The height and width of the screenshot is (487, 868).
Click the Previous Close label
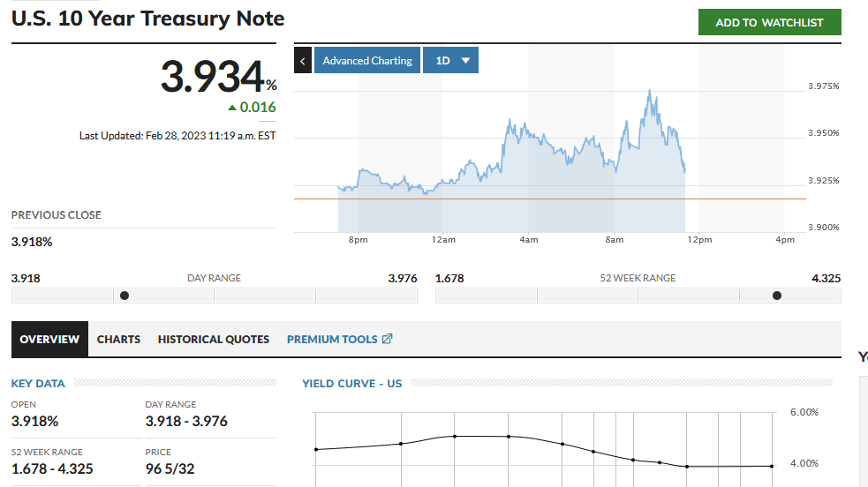[x=56, y=215]
